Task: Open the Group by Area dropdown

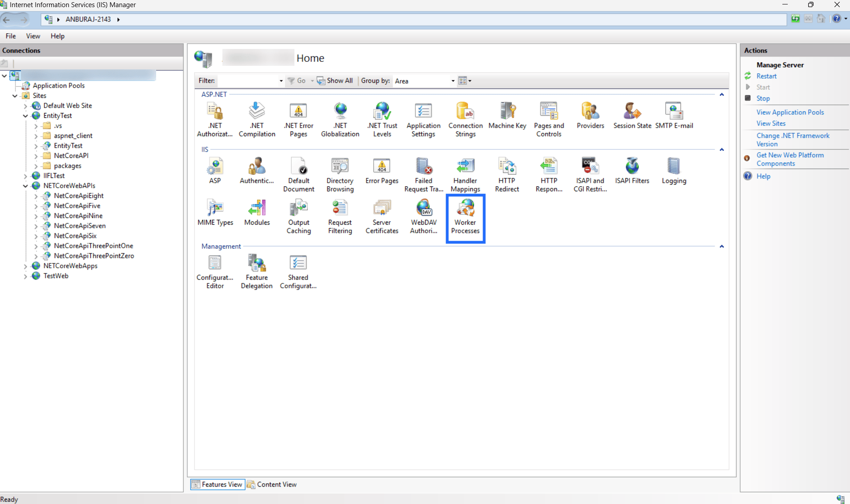Action: (453, 81)
